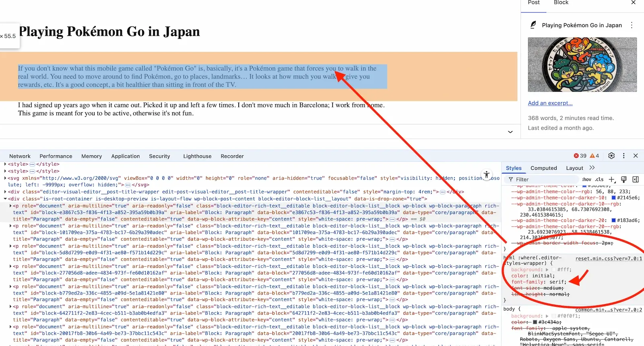Viewport: 644px width, 346px height.
Task: Close the editor settings sidebar
Action: pos(633,2)
